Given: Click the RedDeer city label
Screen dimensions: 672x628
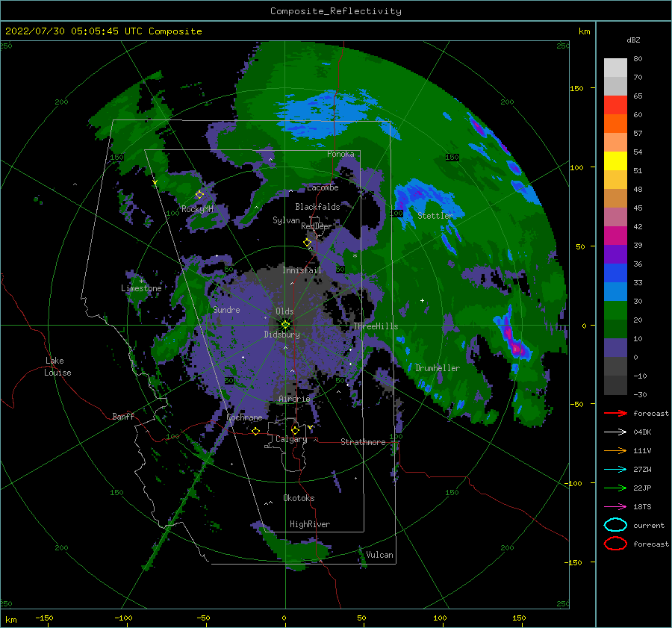Looking at the screenshot, I should click(317, 226).
